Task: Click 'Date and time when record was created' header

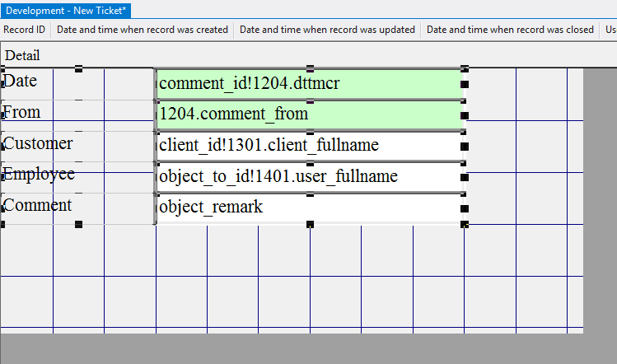Action: 142,30
